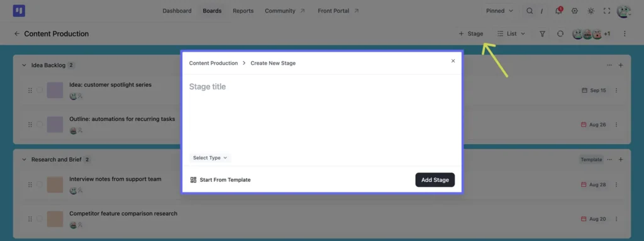Image resolution: width=644 pixels, height=241 pixels.
Task: Switch to the Boards tab
Action: [212, 11]
